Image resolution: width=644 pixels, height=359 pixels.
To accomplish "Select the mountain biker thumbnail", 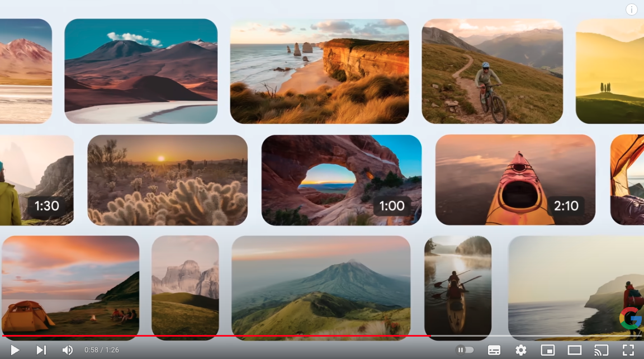I will [x=492, y=71].
